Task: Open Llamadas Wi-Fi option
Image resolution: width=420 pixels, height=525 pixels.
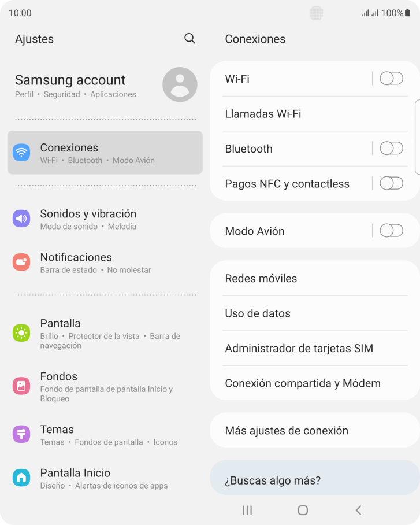Action: tap(315, 114)
